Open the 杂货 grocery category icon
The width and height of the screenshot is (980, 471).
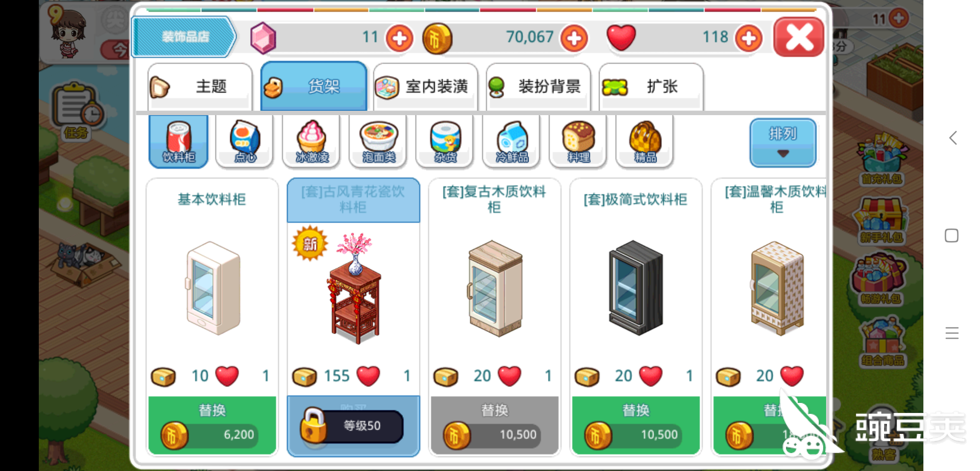(445, 141)
